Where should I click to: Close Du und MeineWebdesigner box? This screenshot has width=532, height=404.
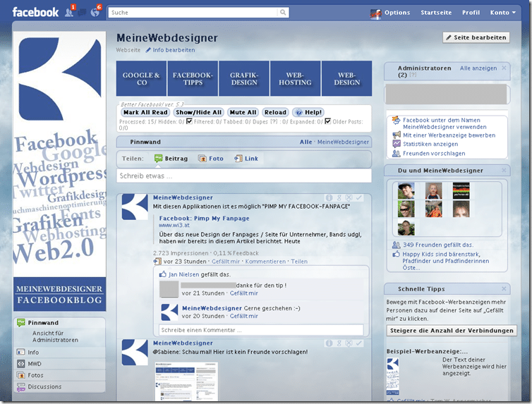pyautogui.click(x=504, y=170)
